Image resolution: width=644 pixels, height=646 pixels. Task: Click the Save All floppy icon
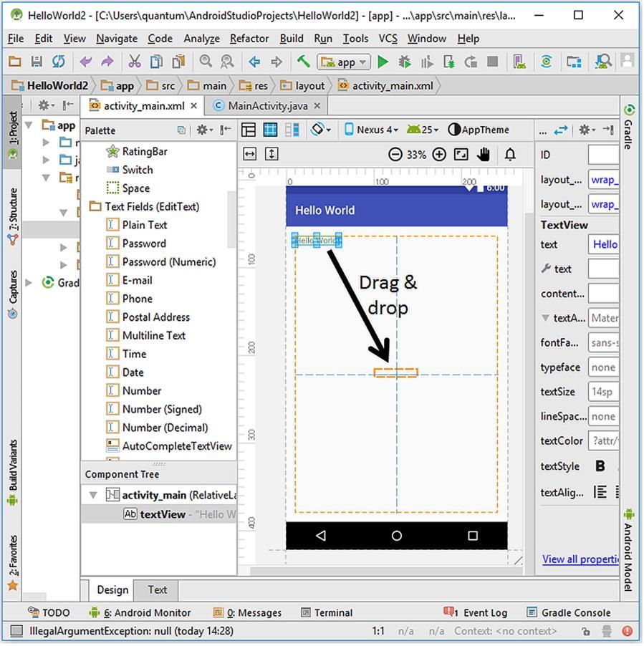[x=37, y=62]
